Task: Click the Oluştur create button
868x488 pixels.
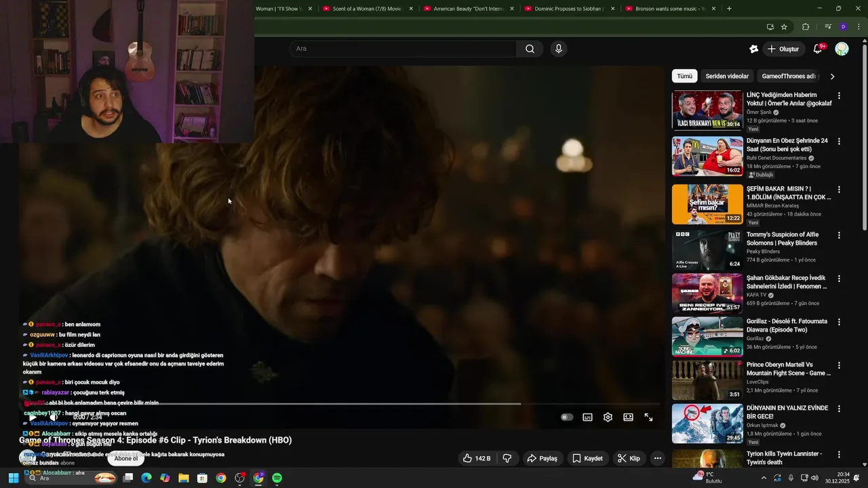Action: coord(784,49)
